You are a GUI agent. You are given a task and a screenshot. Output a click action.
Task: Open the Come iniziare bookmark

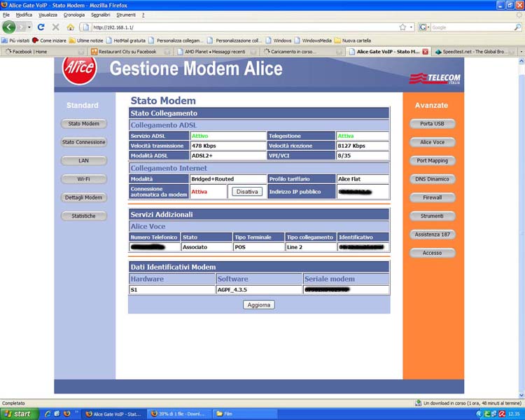tap(49, 41)
